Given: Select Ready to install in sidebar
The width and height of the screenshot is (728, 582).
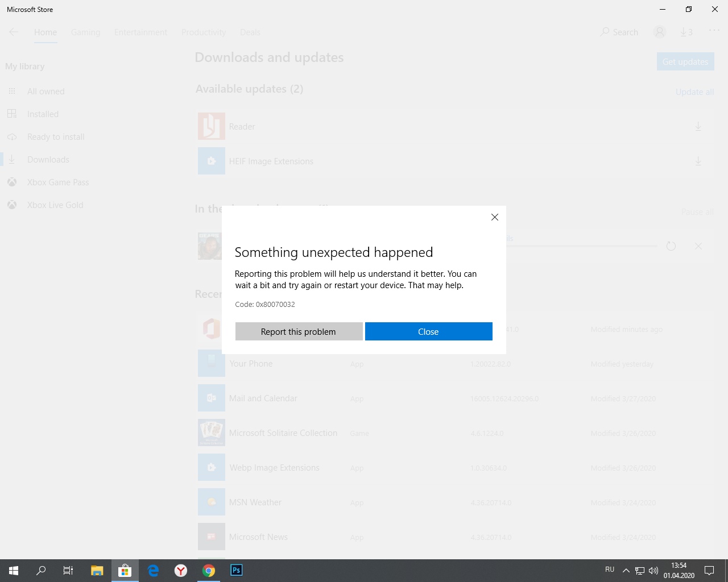Looking at the screenshot, I should click(x=56, y=137).
